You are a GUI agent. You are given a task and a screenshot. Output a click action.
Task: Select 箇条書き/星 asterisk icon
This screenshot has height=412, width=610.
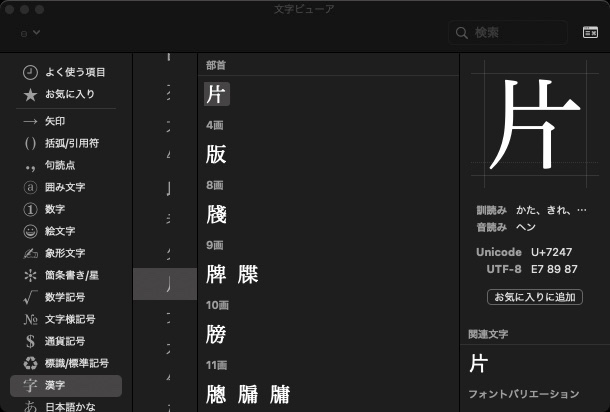click(30, 276)
